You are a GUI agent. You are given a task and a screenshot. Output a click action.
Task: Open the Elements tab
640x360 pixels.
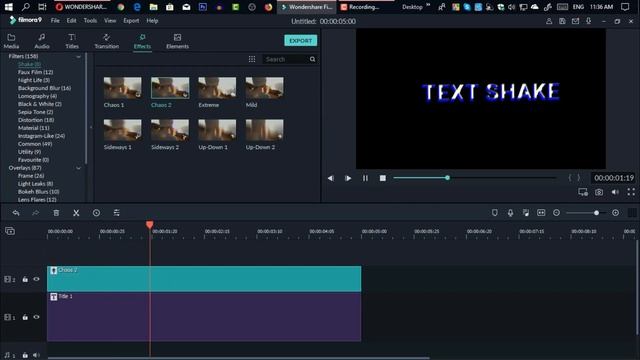(x=177, y=41)
